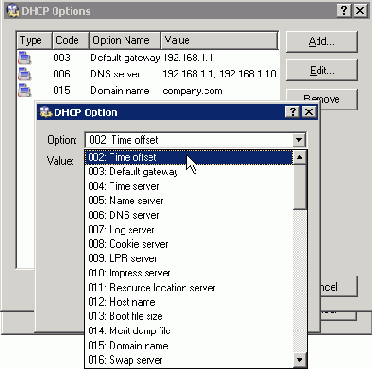Click the Domain name row computer icon
The width and height of the screenshot is (372, 369).
pos(25,90)
